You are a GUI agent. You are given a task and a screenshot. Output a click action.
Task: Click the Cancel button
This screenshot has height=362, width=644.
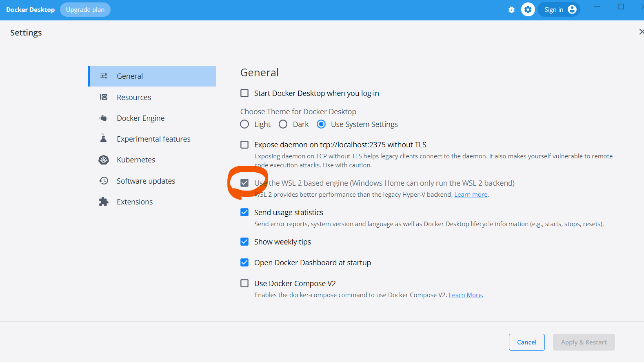pyautogui.click(x=526, y=342)
